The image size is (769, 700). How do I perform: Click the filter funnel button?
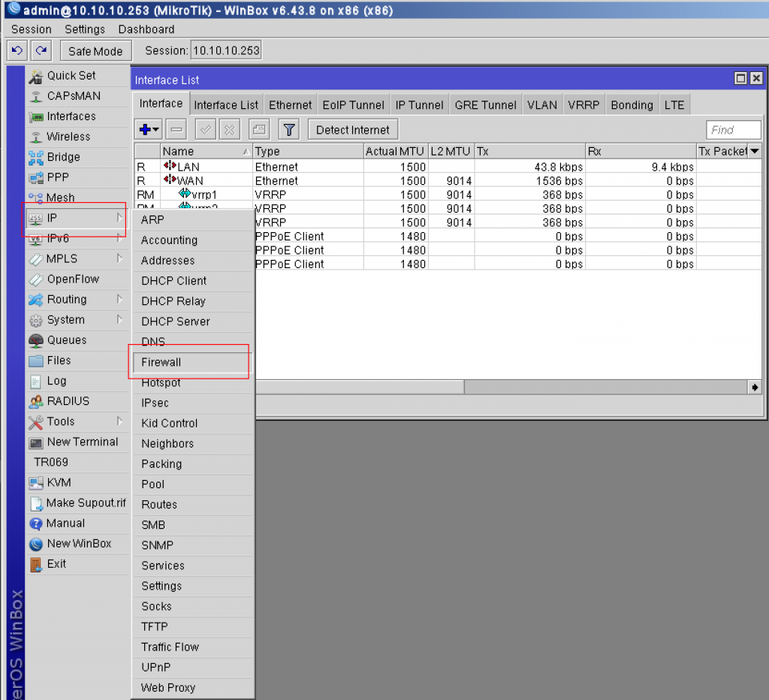289,130
